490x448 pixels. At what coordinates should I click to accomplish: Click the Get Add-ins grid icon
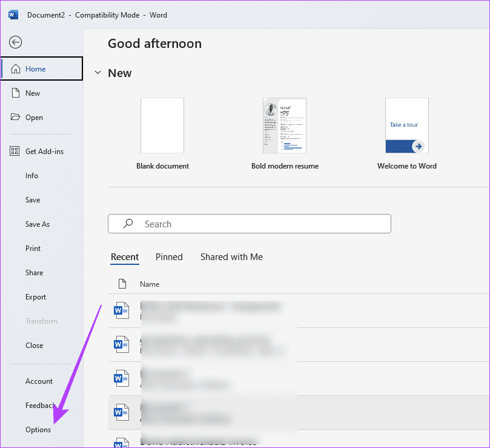coord(15,151)
